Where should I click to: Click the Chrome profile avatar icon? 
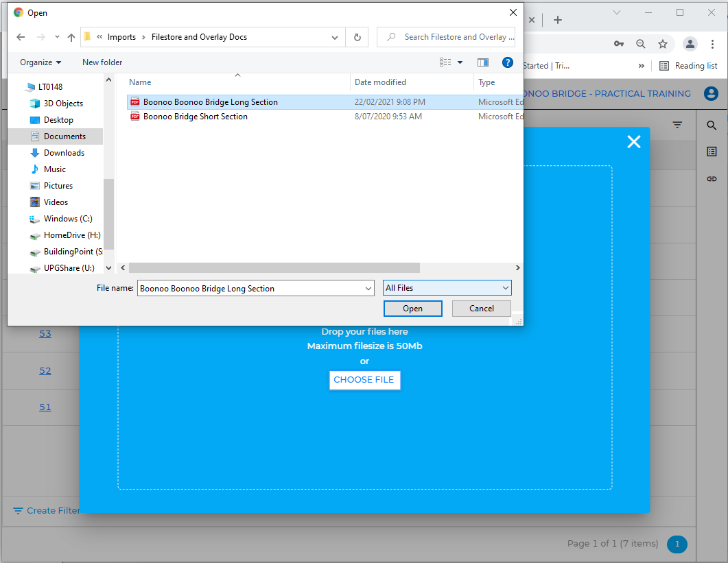coord(690,44)
